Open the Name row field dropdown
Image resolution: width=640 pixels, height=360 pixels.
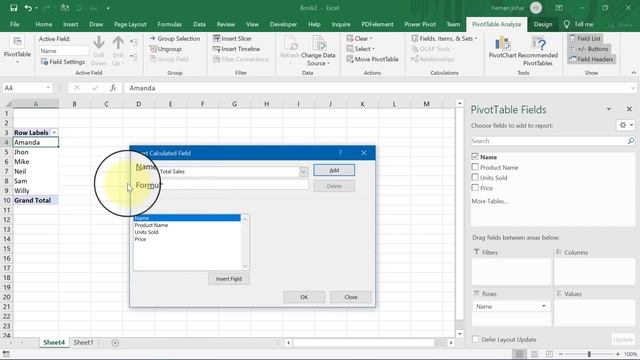coord(544,306)
